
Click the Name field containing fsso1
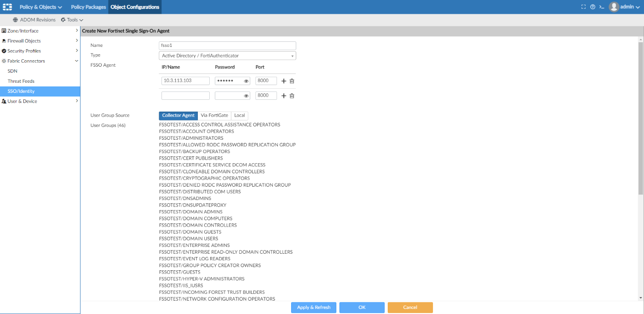[227, 46]
